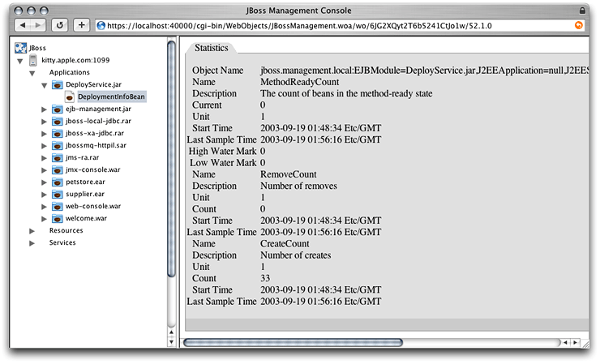Click 'Number of removes' description text

(299, 186)
